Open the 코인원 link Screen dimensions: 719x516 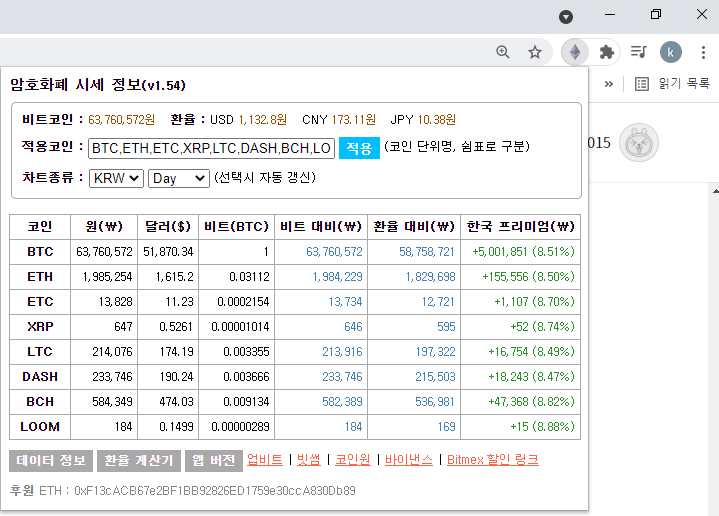353,460
